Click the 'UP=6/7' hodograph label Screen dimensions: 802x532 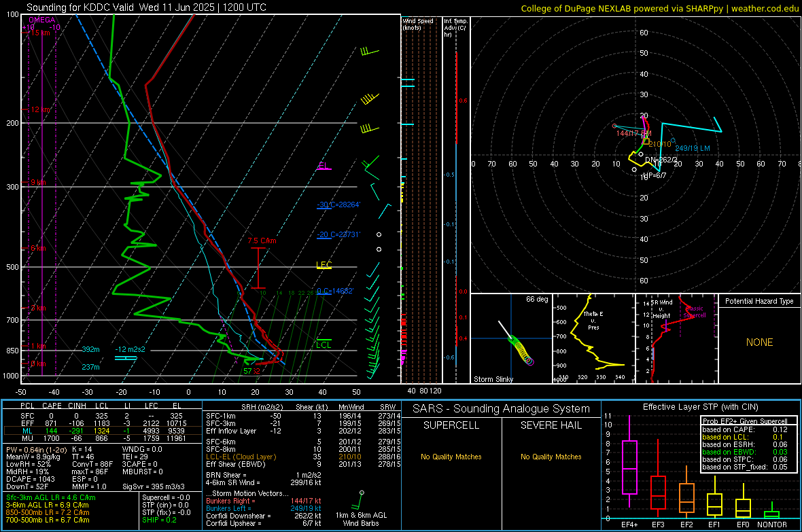[655, 175]
